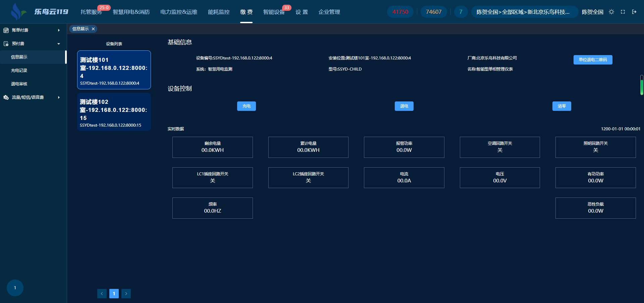Open the 智能设备 top menu
This screenshot has height=303, width=644.
pyautogui.click(x=274, y=12)
